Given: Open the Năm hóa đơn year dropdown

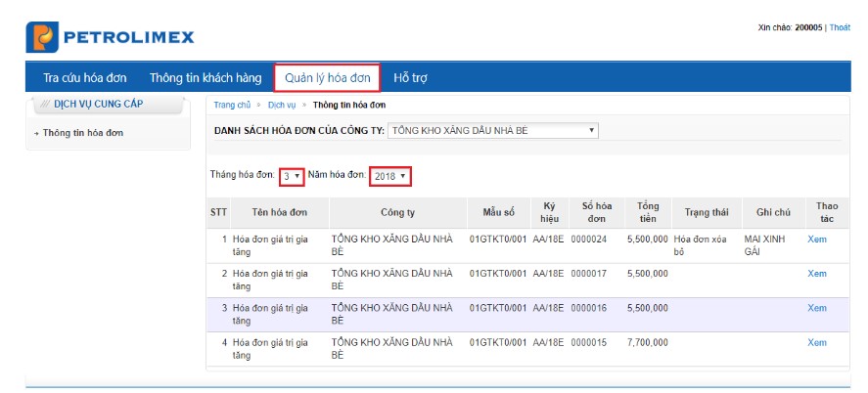Looking at the screenshot, I should point(390,176).
